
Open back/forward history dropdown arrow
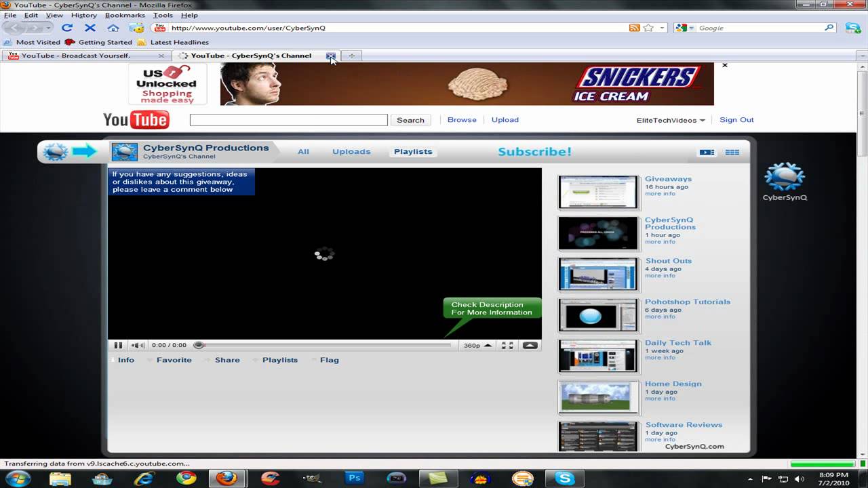(48, 28)
